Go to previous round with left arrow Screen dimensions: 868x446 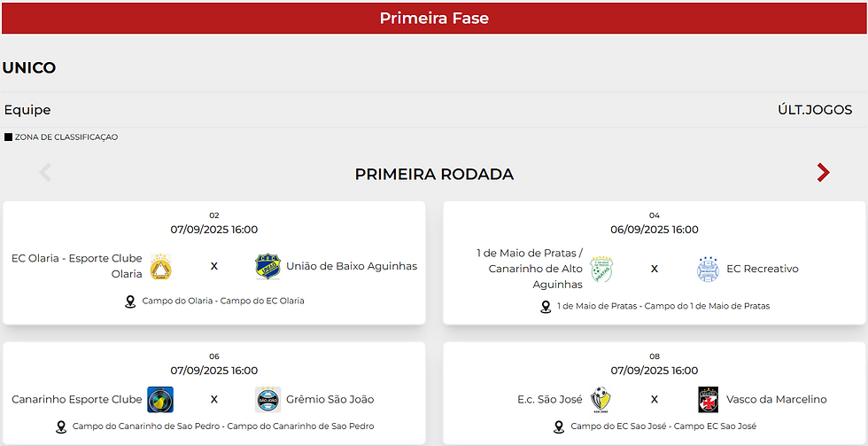45,173
